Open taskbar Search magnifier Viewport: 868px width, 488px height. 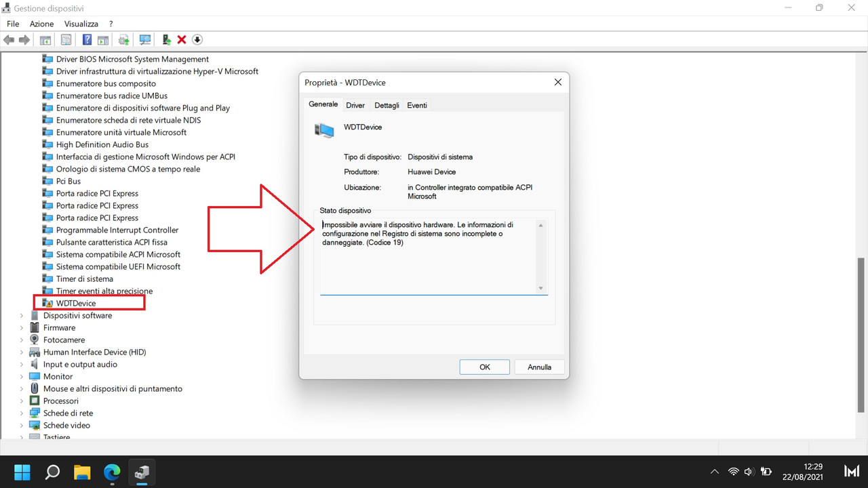pos(52,472)
